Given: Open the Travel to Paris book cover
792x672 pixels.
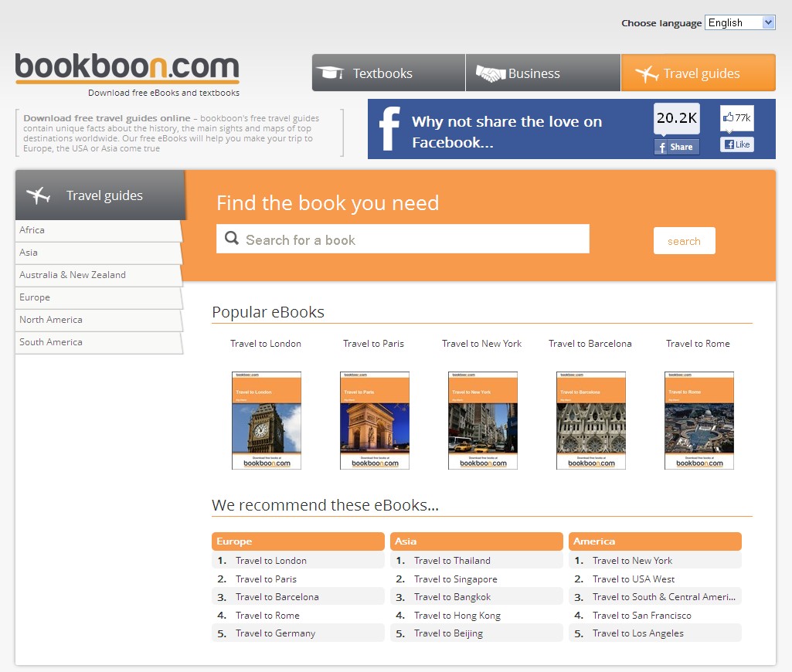Looking at the screenshot, I should pyautogui.click(x=374, y=420).
